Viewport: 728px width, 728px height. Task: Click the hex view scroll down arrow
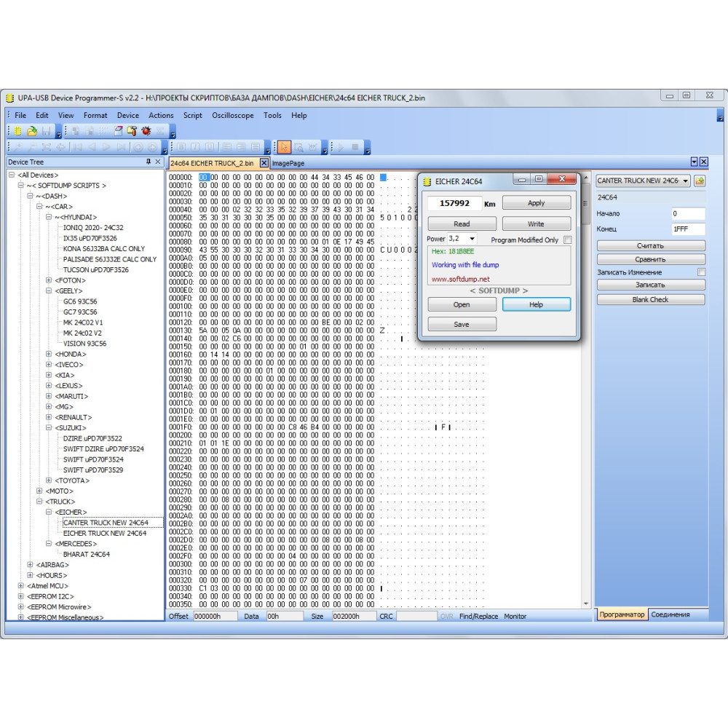(586, 604)
